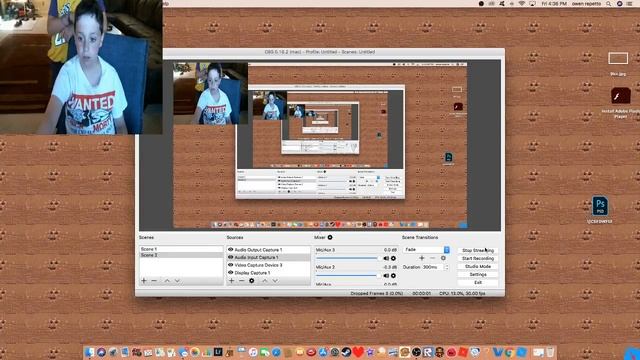Select Display Capture 1 source row
The image size is (640, 360).
(269, 272)
